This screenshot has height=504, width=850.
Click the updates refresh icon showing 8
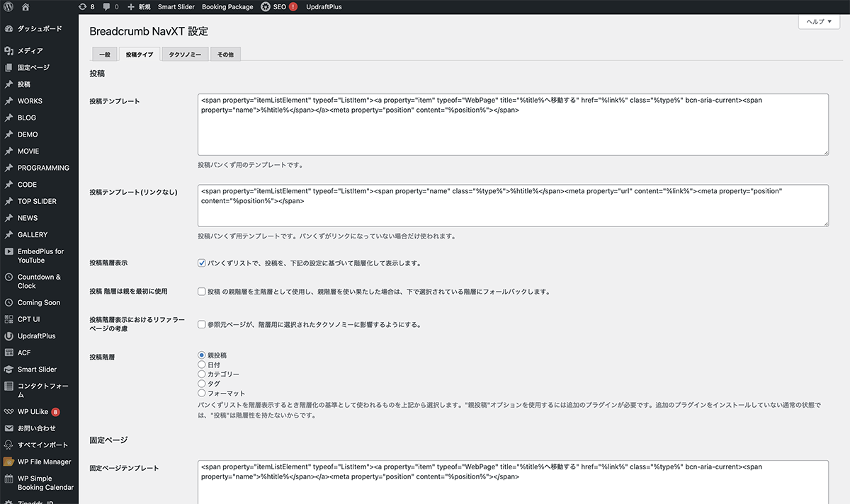[x=82, y=7]
